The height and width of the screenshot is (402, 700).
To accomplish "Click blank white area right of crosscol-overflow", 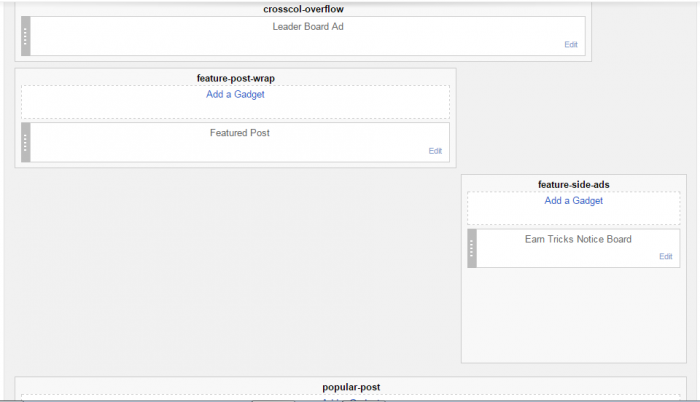I will click(x=645, y=30).
